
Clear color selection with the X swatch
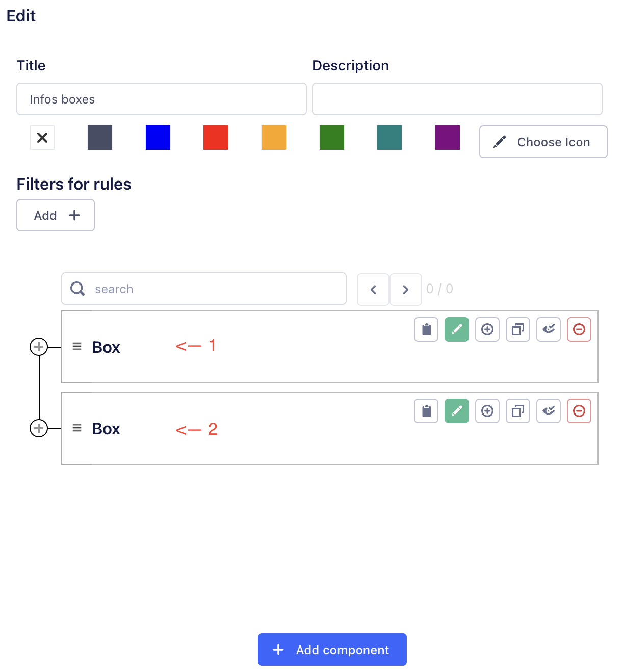tap(42, 138)
